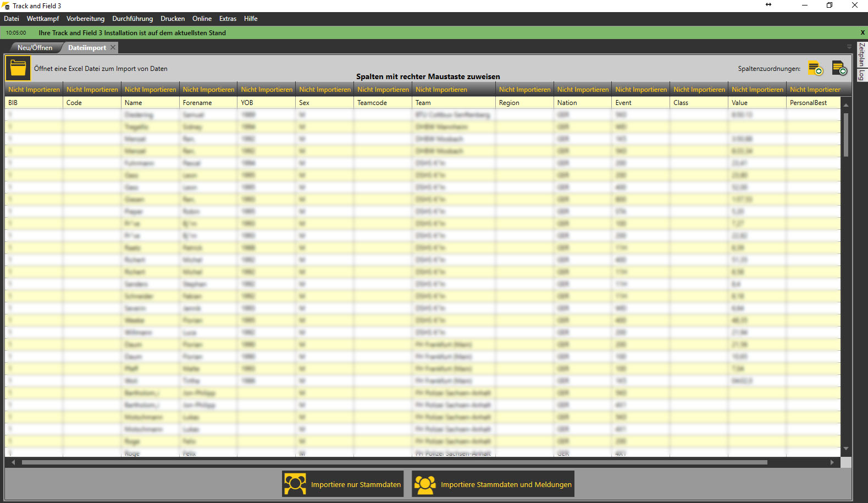Click Nicht Importieren header above Region
This screenshot has width=868, height=503.
click(524, 89)
